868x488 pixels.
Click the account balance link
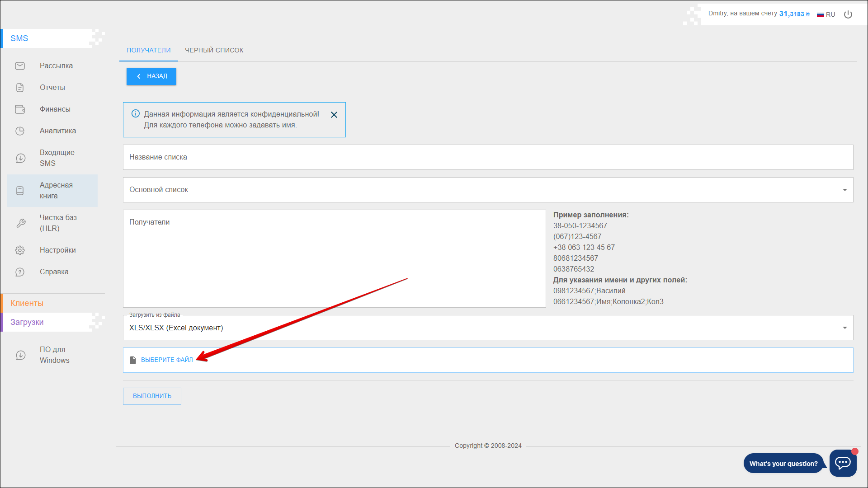point(794,14)
